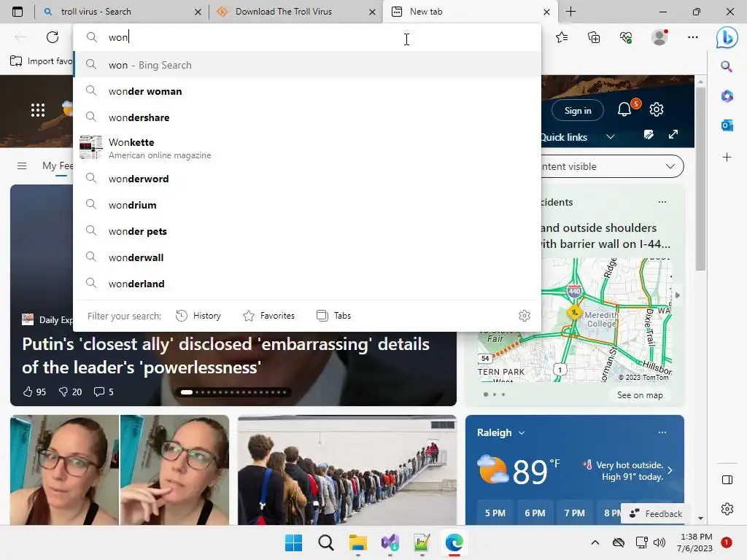Open the hamburger menu next to My Feed
Screen dimensions: 747x560
tap(21, 166)
